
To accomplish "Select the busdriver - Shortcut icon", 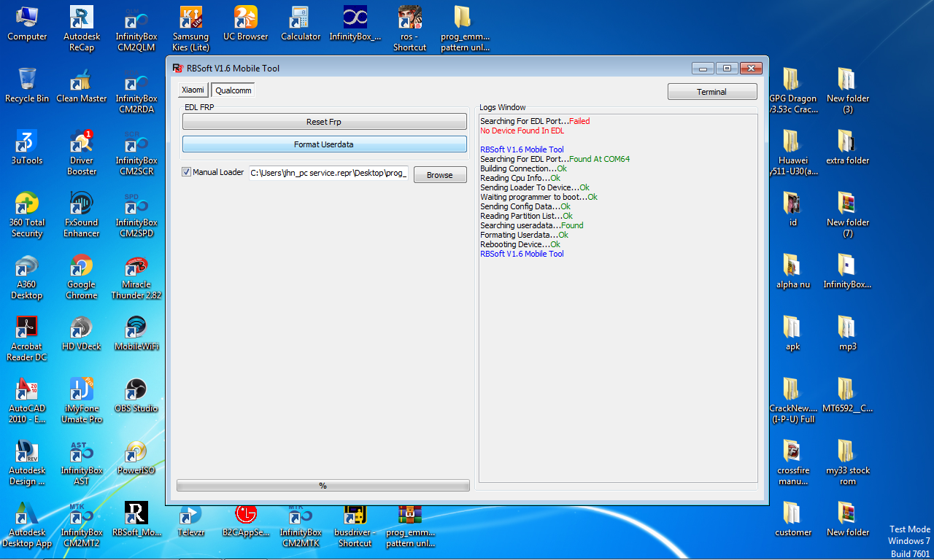I will (355, 525).
